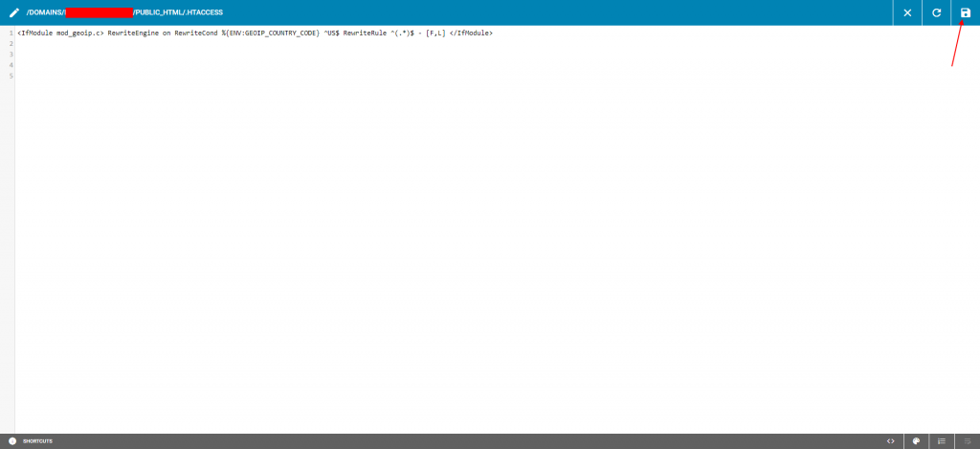Click line number 1 in the gutter
This screenshot has width=980, height=449.
coord(11,33)
